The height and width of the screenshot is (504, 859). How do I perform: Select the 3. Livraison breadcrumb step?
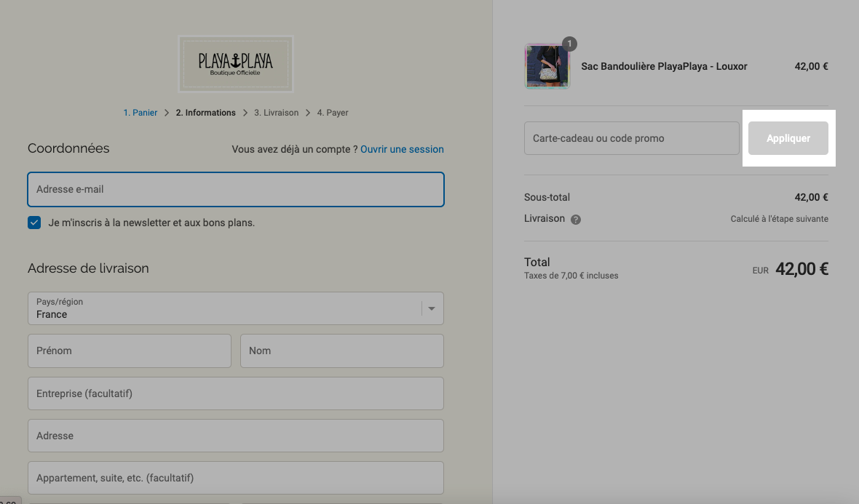point(276,113)
